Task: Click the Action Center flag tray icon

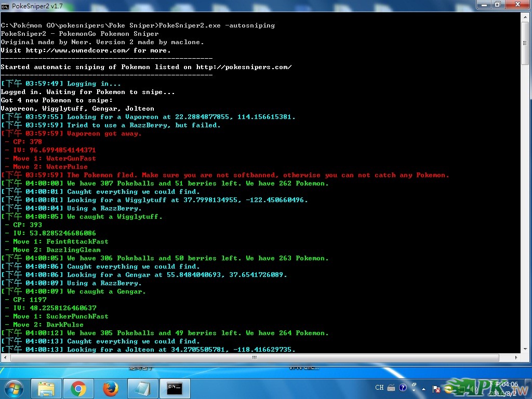Action: point(436,388)
